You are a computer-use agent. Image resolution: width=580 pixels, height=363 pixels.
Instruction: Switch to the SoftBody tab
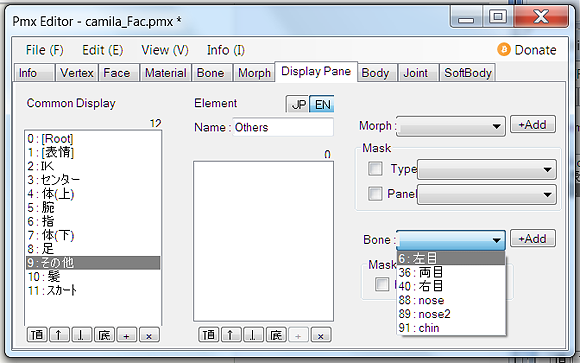point(468,73)
